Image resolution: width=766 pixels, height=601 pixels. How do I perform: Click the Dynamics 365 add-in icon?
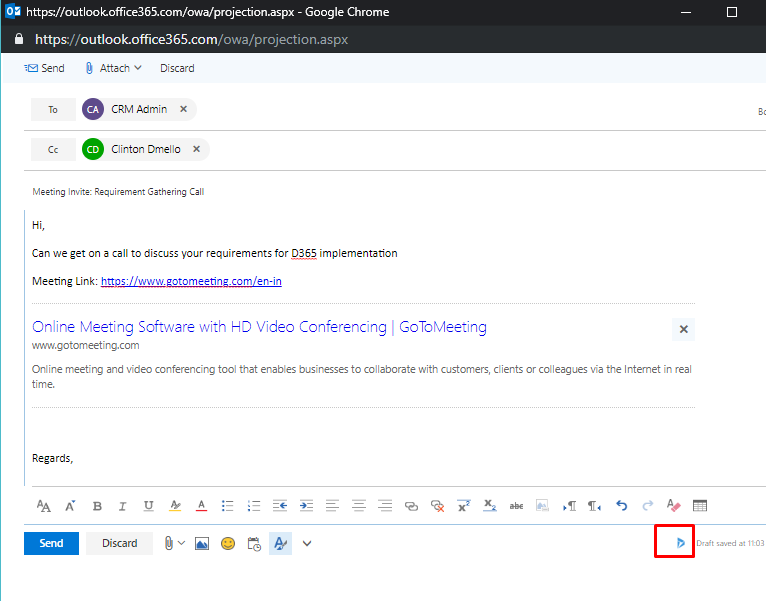pyautogui.click(x=681, y=543)
